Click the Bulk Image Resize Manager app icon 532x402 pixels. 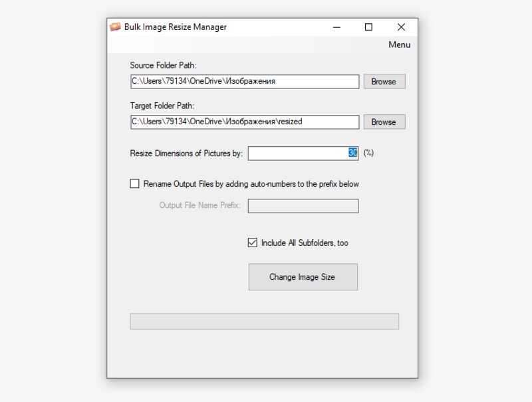pos(115,27)
